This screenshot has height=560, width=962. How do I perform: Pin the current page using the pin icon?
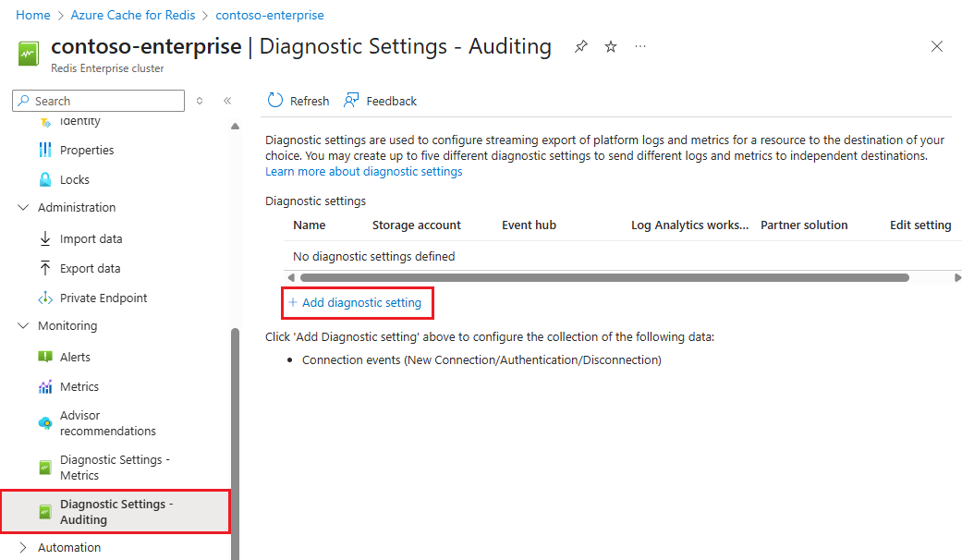(580, 46)
